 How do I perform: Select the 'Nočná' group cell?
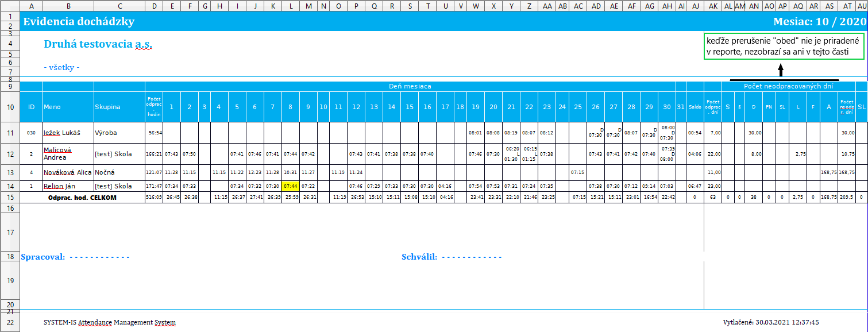pyautogui.click(x=119, y=172)
